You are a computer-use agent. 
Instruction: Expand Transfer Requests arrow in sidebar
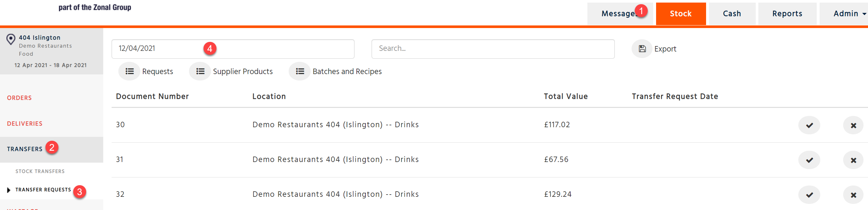pos(9,190)
